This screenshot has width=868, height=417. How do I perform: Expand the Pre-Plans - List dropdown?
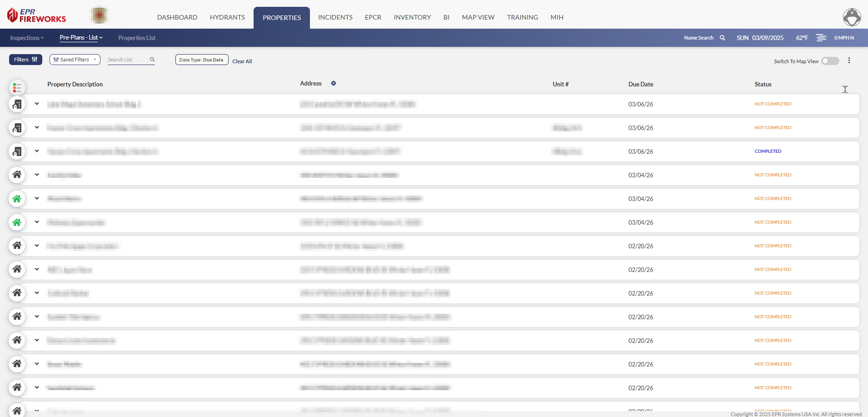click(x=81, y=38)
